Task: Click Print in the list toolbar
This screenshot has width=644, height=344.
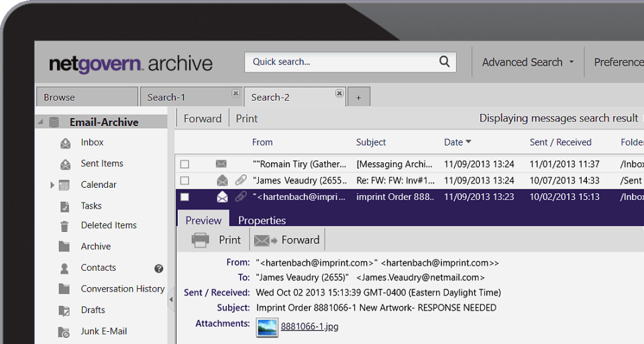Action: (246, 119)
